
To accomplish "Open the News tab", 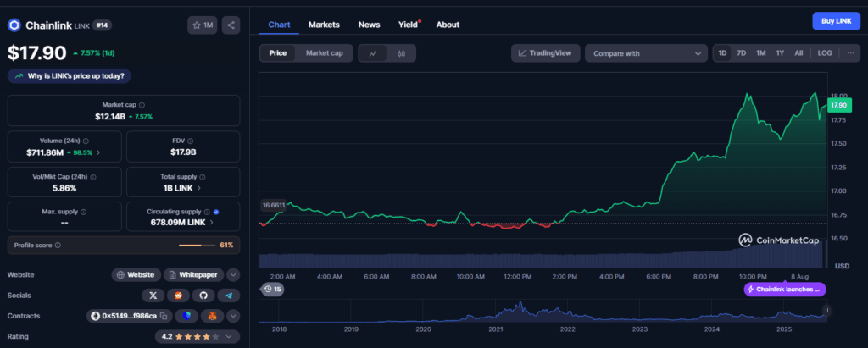I will point(369,25).
